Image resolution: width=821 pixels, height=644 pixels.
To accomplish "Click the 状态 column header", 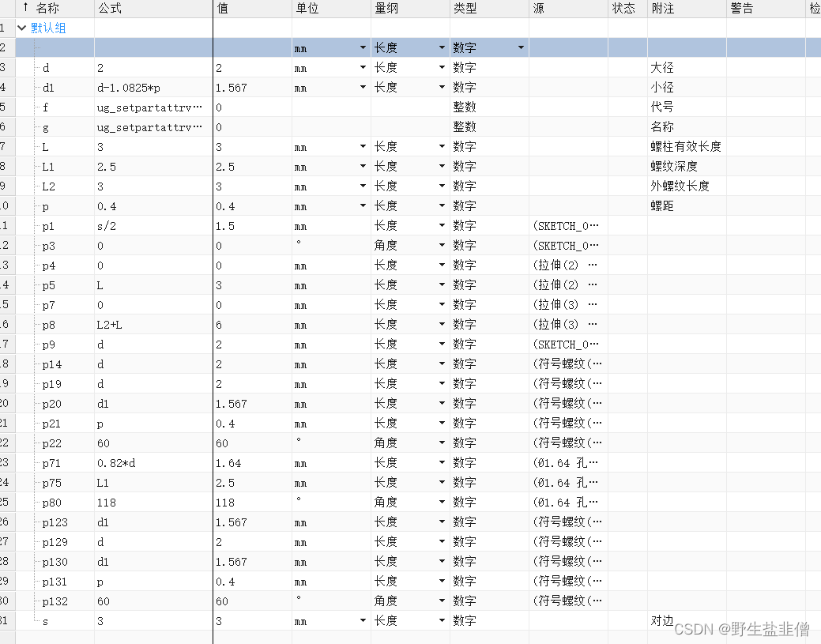I will point(623,9).
